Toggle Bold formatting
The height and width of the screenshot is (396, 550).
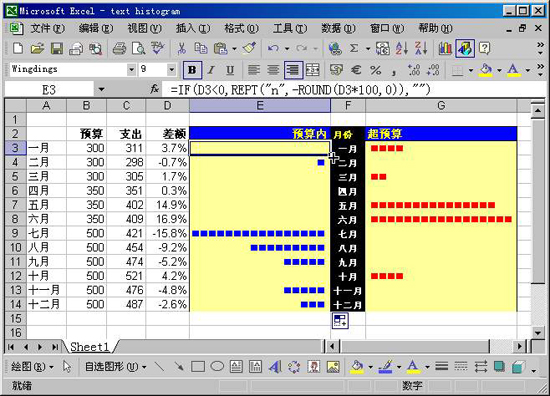(192, 70)
